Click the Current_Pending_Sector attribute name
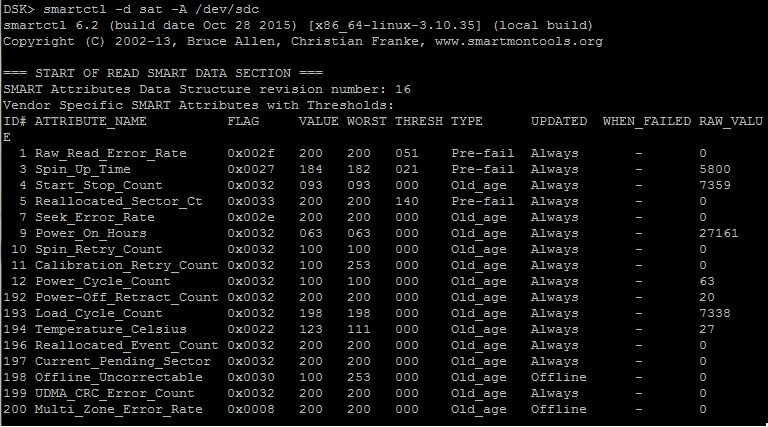 click(x=122, y=361)
